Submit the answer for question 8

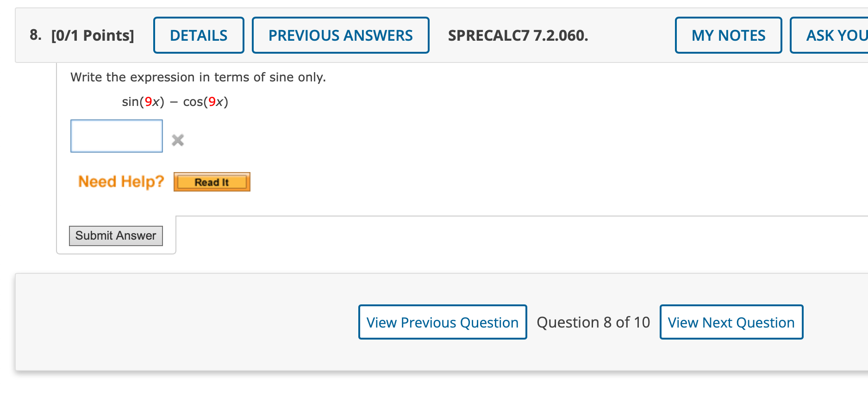[x=116, y=235]
